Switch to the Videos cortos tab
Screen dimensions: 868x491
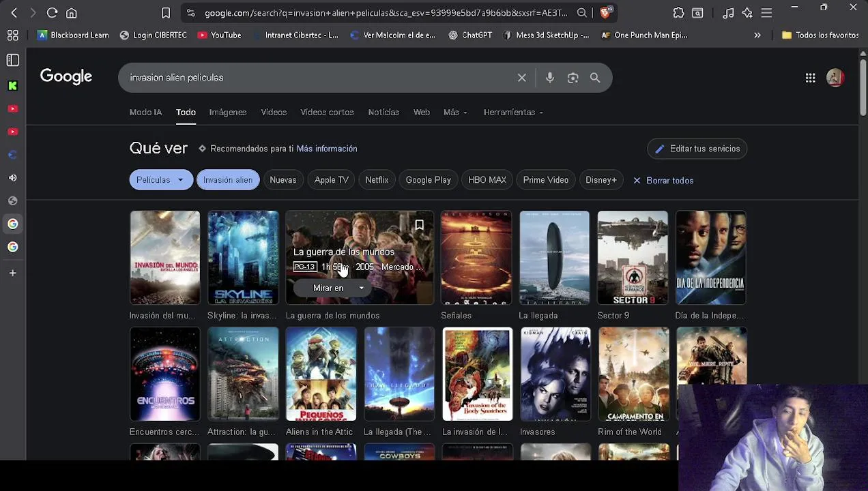click(327, 113)
